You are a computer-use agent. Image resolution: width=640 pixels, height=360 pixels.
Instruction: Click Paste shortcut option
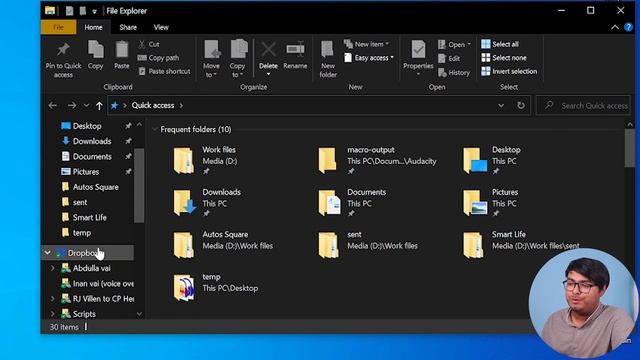(x=164, y=71)
